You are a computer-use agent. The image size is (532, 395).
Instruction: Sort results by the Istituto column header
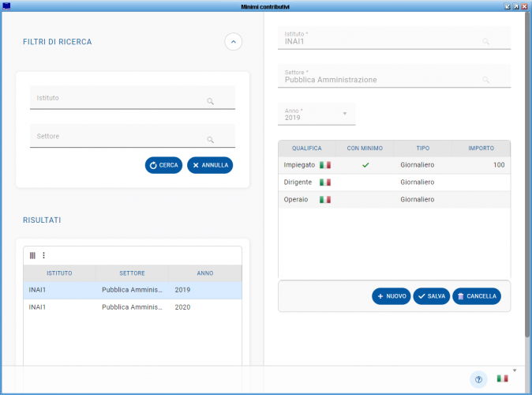click(59, 273)
